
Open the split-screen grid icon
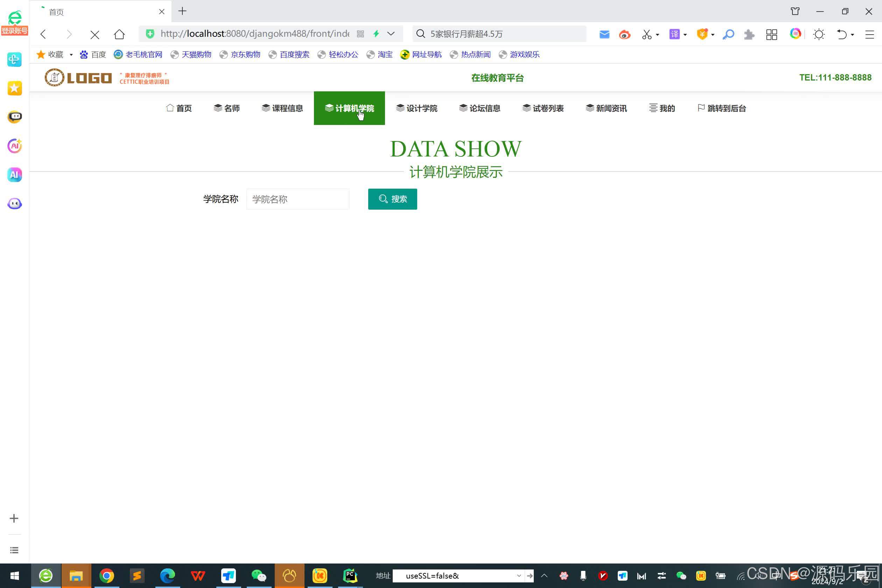[771, 34]
